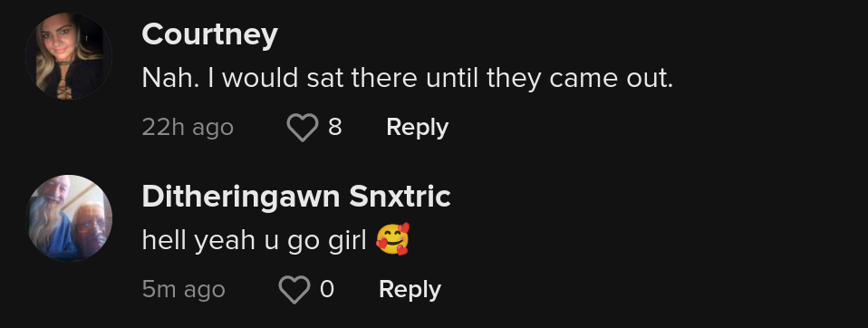Click the hugging face hearts emoji

[x=392, y=239]
